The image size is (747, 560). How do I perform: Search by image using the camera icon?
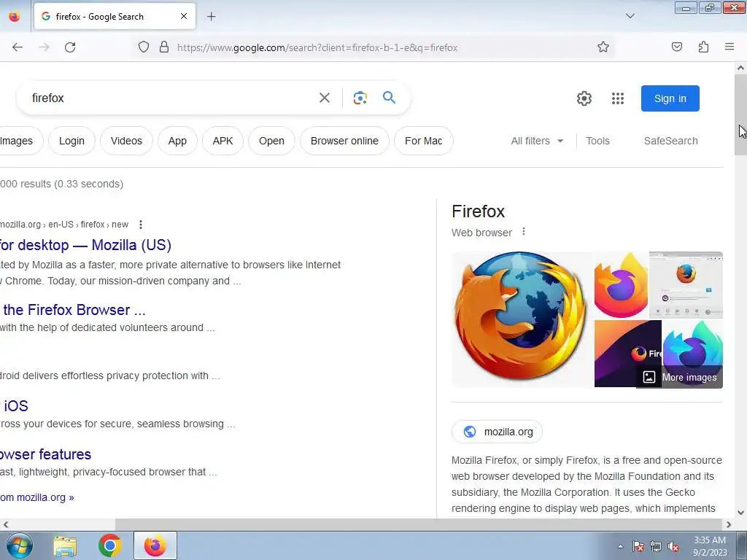(360, 98)
